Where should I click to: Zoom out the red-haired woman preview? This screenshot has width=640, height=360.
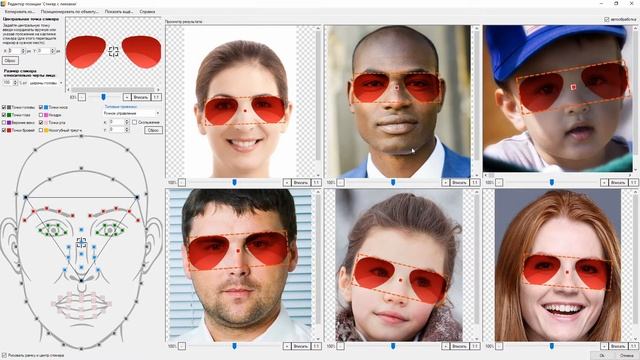tap(499, 346)
